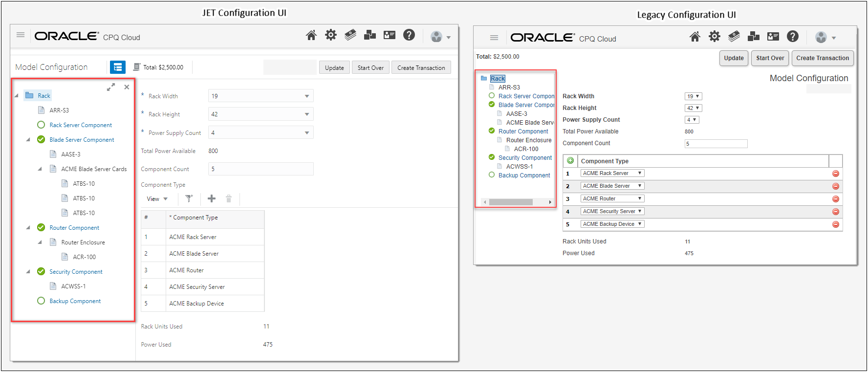Select Security Component in Legacy tree
Image resolution: width=868 pixels, height=372 pixels.
[525, 158]
